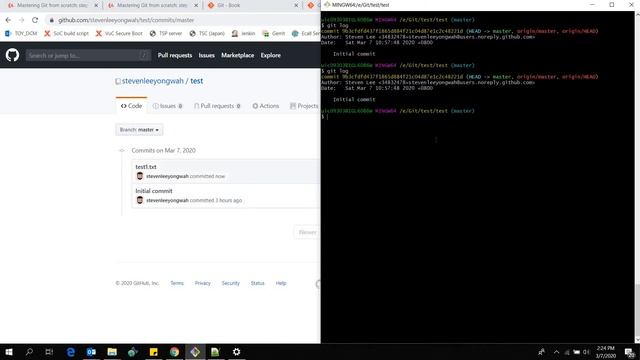Open the notification center icon
This screenshot has width=640, height=360.
(x=630, y=352)
